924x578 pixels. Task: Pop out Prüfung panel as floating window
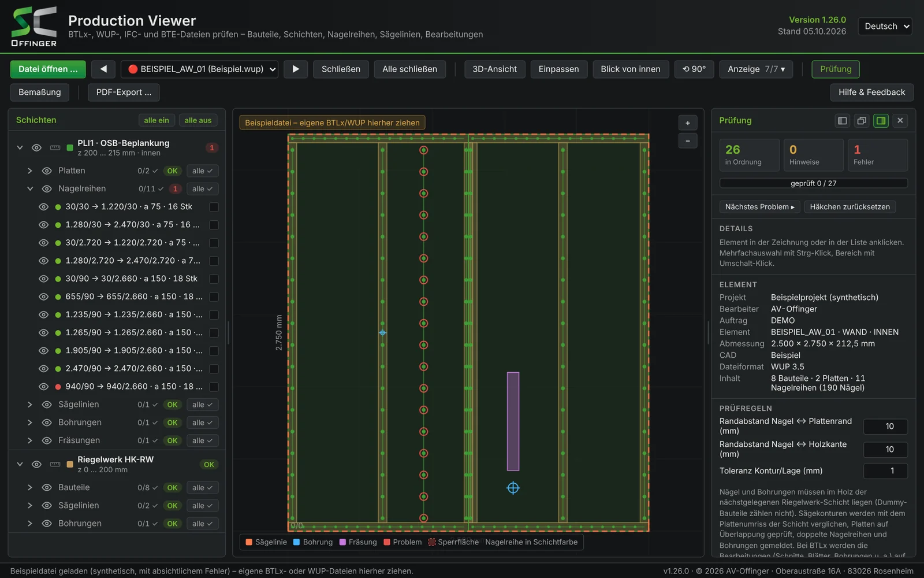point(862,121)
